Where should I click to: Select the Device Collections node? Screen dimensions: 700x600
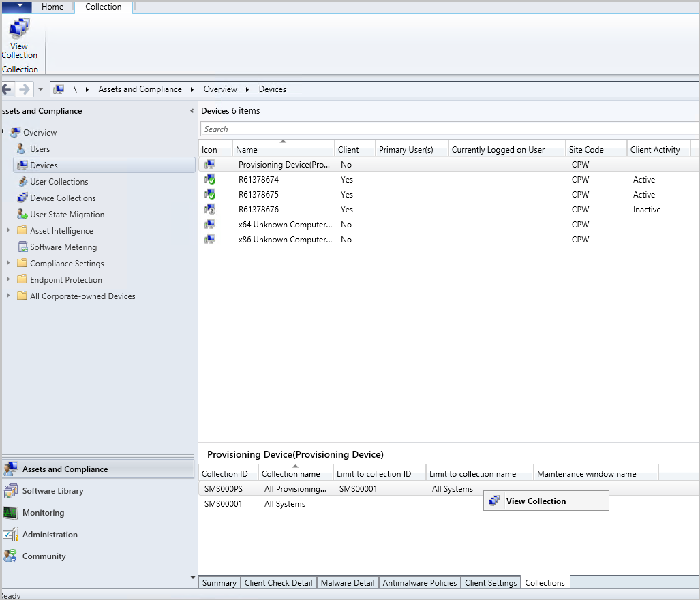[x=61, y=198]
